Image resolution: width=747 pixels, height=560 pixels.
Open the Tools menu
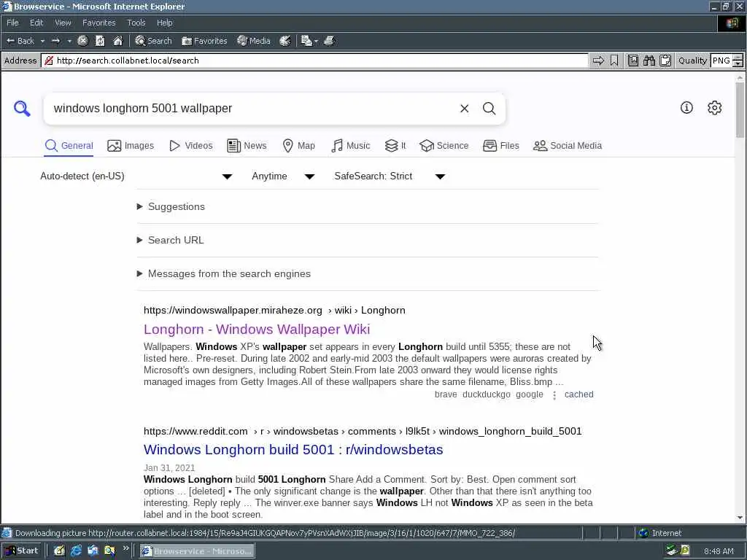[136, 23]
